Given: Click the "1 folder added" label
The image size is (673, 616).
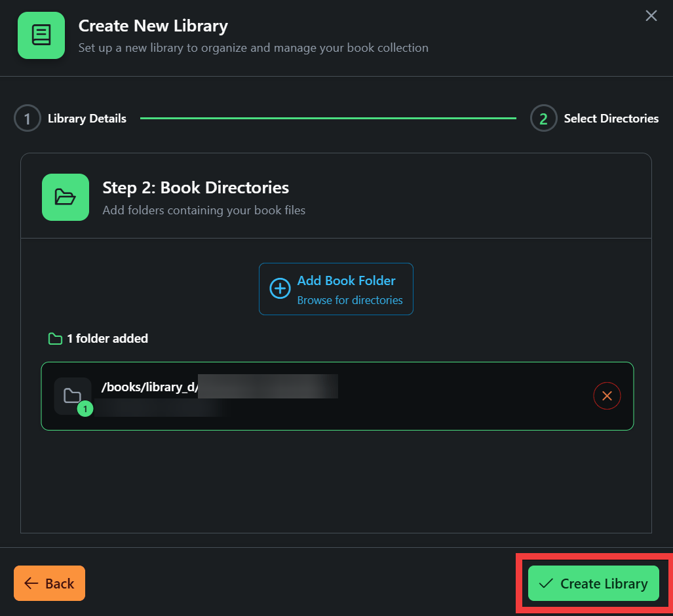Looking at the screenshot, I should click(107, 339).
